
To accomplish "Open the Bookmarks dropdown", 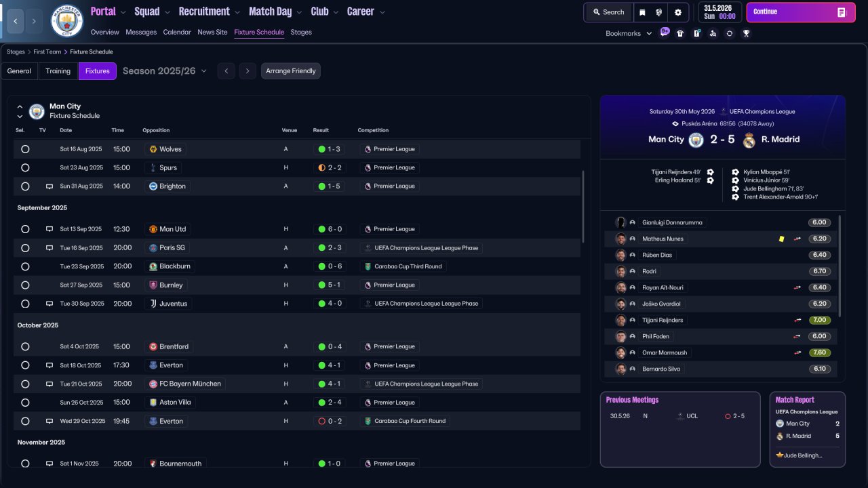I will pyautogui.click(x=629, y=33).
